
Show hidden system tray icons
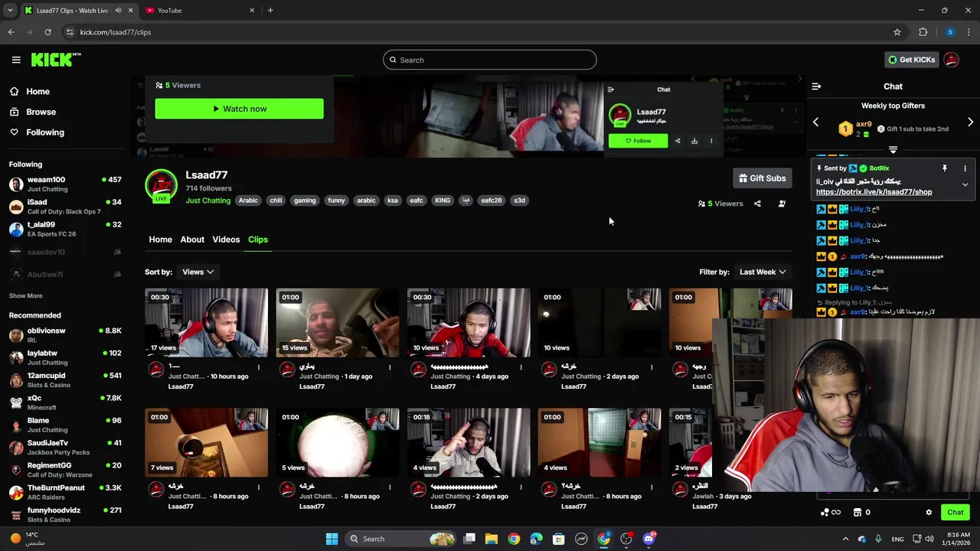845,539
